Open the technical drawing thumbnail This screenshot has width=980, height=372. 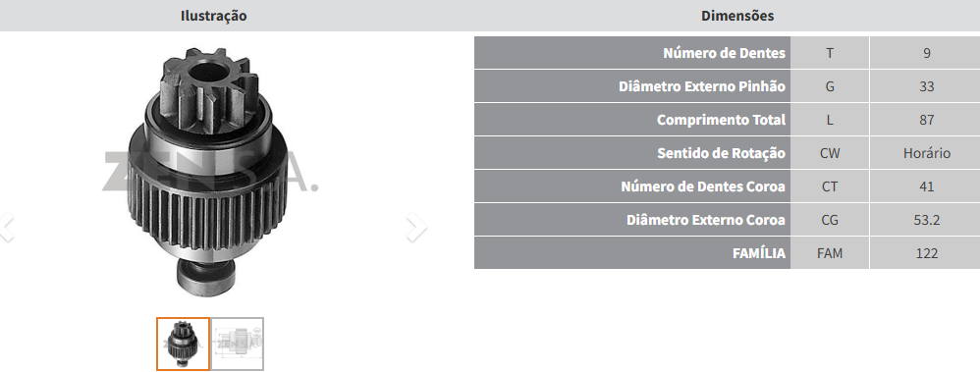tap(238, 344)
